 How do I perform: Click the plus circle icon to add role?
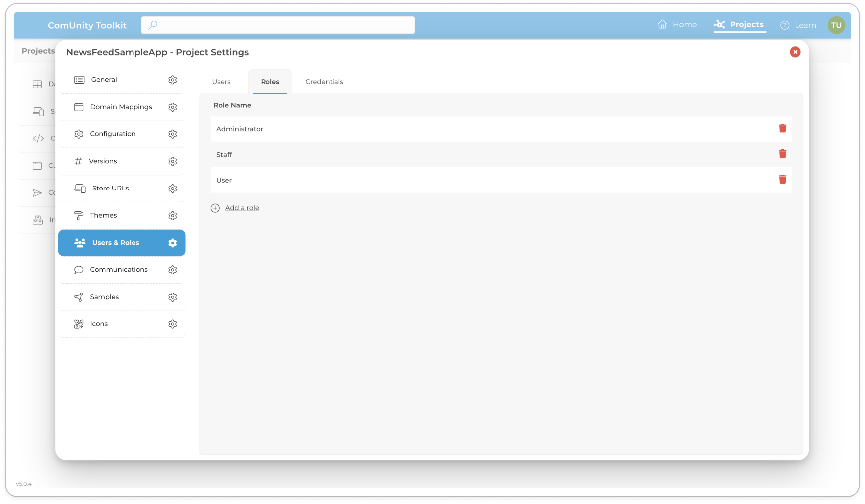tap(215, 208)
